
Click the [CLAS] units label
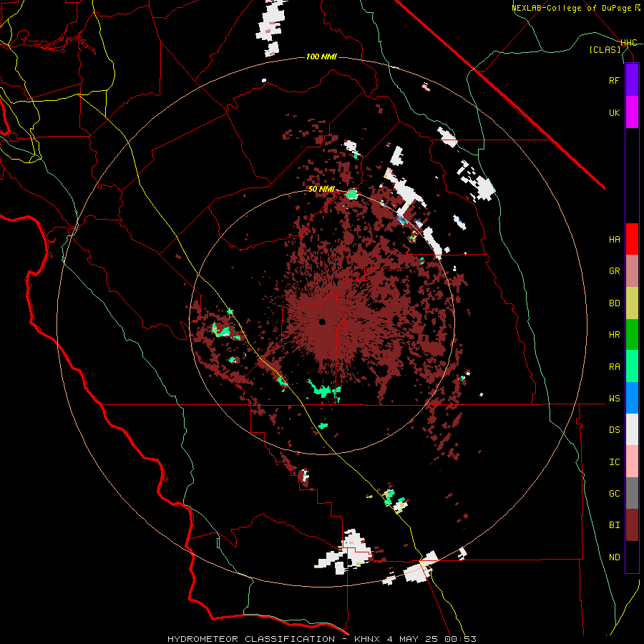pyautogui.click(x=605, y=49)
